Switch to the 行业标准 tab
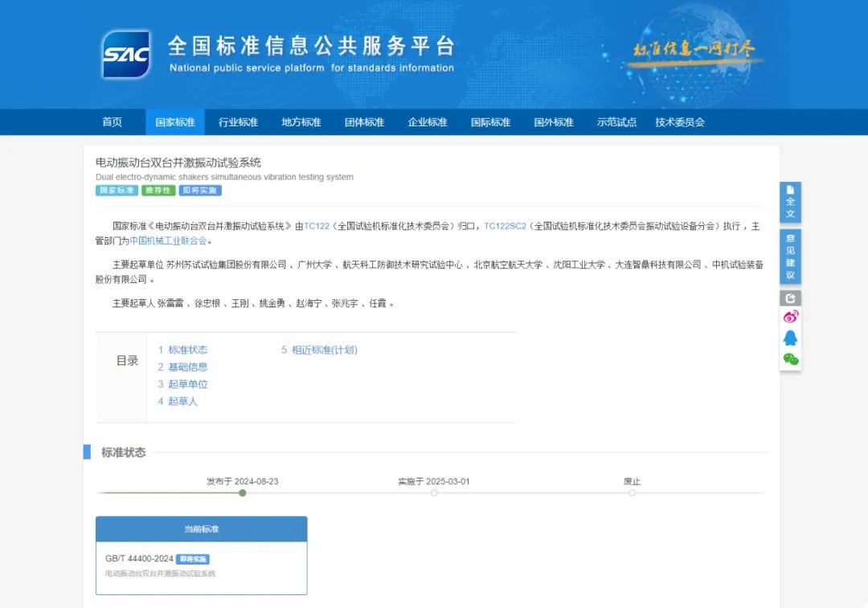The height and width of the screenshot is (608, 868). pos(238,122)
